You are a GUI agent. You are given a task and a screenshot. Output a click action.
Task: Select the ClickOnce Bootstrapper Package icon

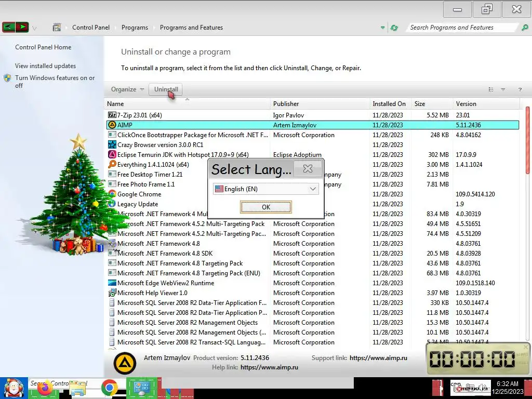(112, 135)
